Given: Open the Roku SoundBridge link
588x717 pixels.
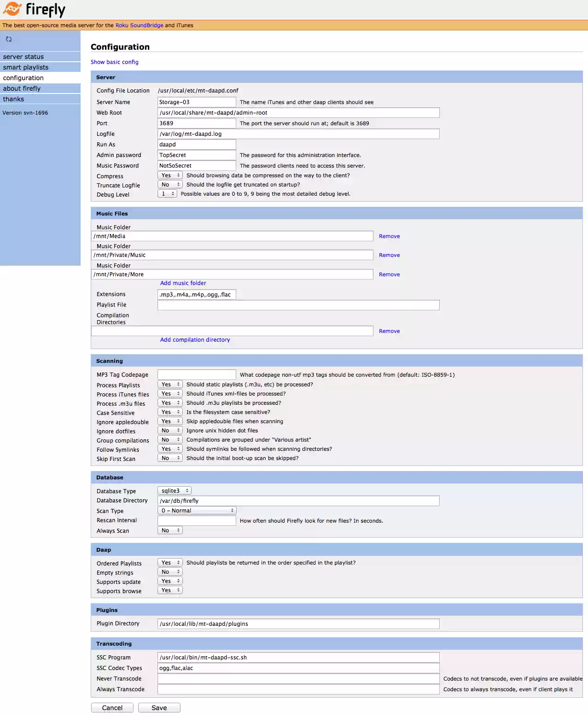Looking at the screenshot, I should tap(139, 25).
